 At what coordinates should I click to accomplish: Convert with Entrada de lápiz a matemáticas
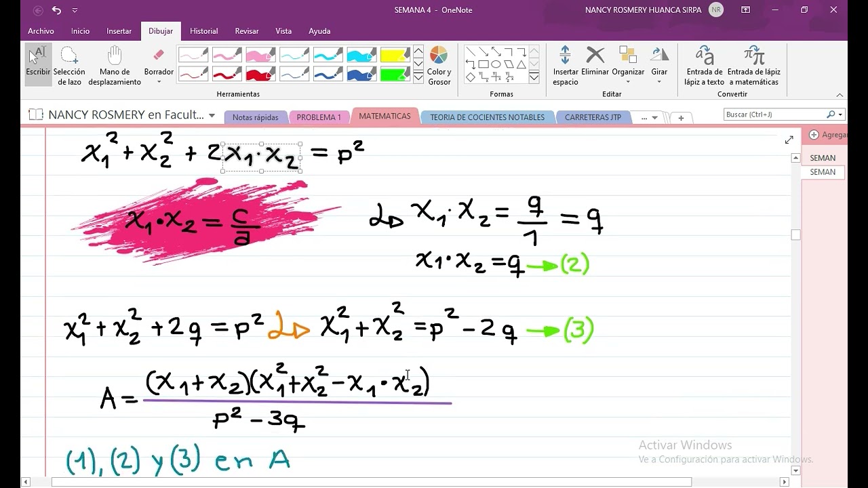pos(754,66)
